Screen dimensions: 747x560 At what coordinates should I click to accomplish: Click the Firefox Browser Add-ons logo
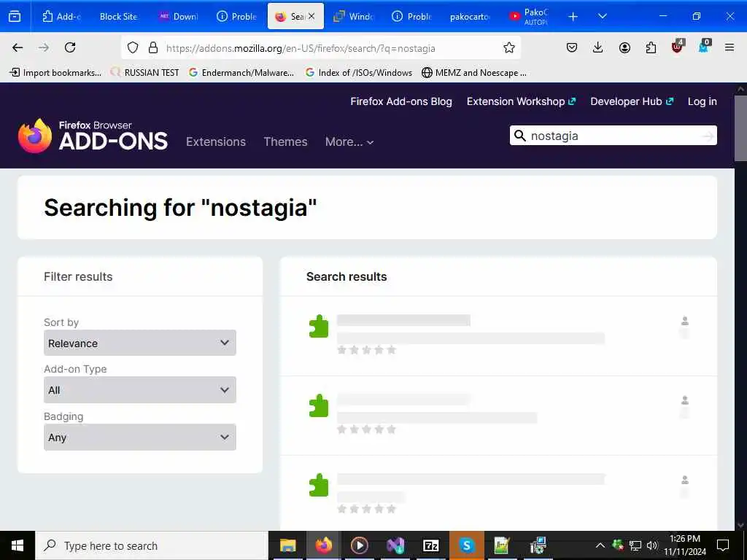pyautogui.click(x=93, y=136)
